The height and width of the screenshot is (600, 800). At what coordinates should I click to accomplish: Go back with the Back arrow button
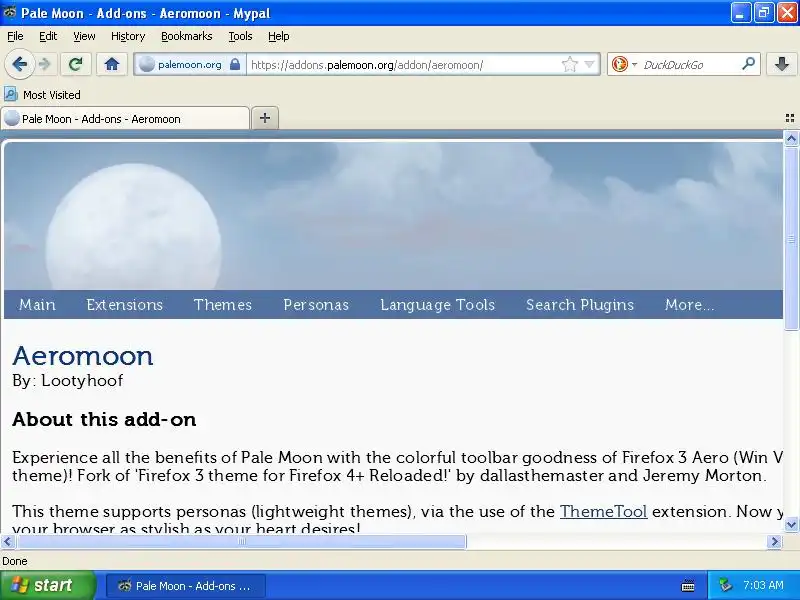coord(19,64)
